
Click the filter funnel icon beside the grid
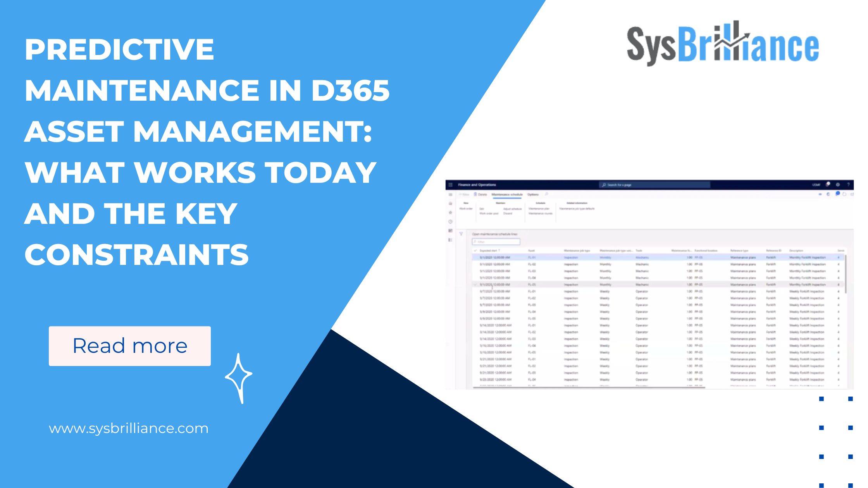pos(461,234)
